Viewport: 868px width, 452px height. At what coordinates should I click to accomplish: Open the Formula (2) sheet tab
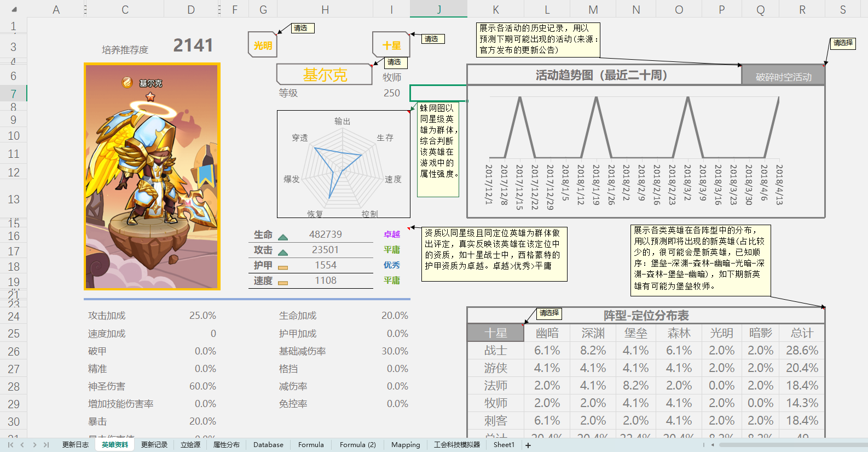pos(358,445)
